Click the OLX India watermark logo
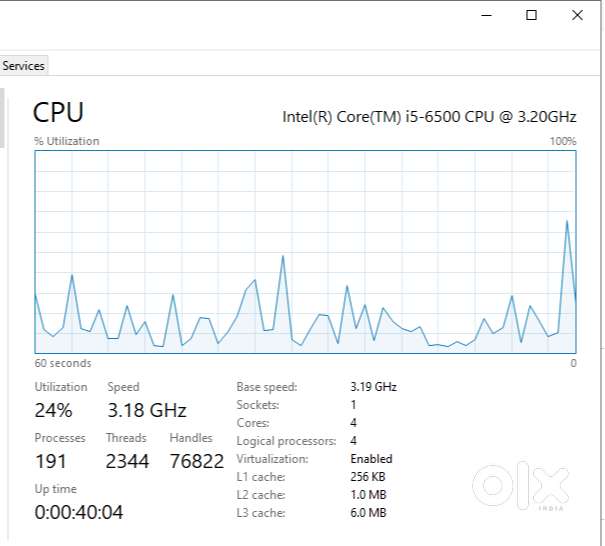Screen dimensions: 605x546 click(x=521, y=486)
